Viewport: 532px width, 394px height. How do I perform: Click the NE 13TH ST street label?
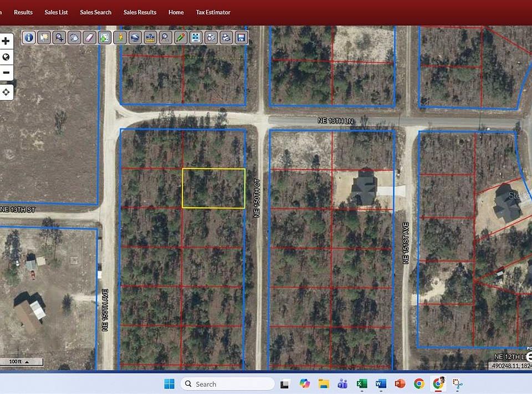[18, 209]
